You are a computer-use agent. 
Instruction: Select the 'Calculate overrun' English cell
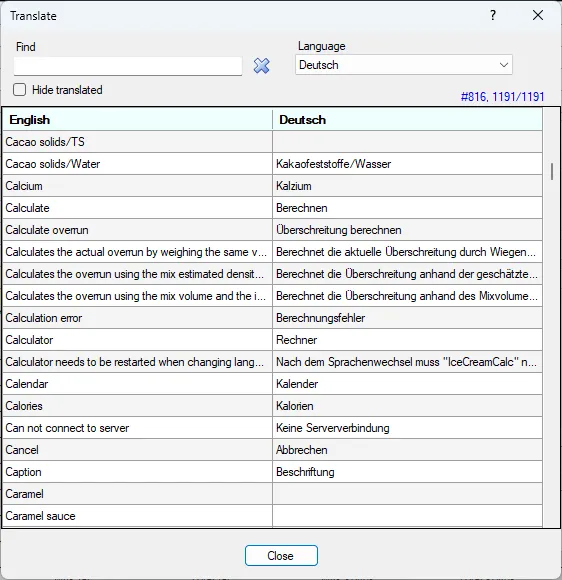(x=137, y=230)
